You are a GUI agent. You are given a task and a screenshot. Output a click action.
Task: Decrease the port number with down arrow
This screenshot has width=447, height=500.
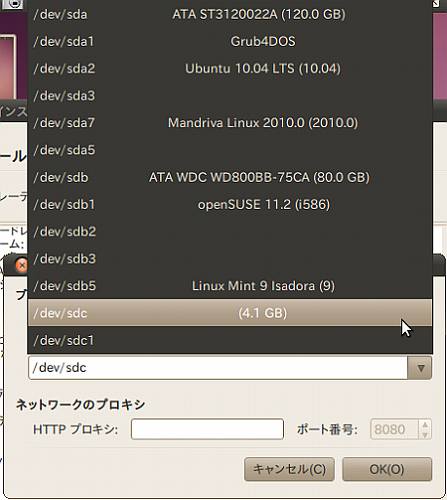click(x=425, y=434)
